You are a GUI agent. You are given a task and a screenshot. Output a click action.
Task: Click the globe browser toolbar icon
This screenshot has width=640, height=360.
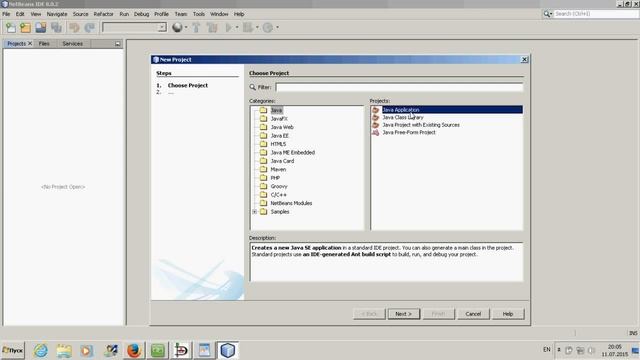[177, 27]
